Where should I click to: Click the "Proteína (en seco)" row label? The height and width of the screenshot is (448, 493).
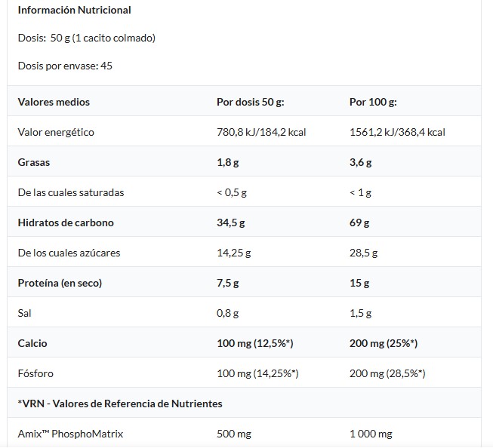[x=60, y=283]
